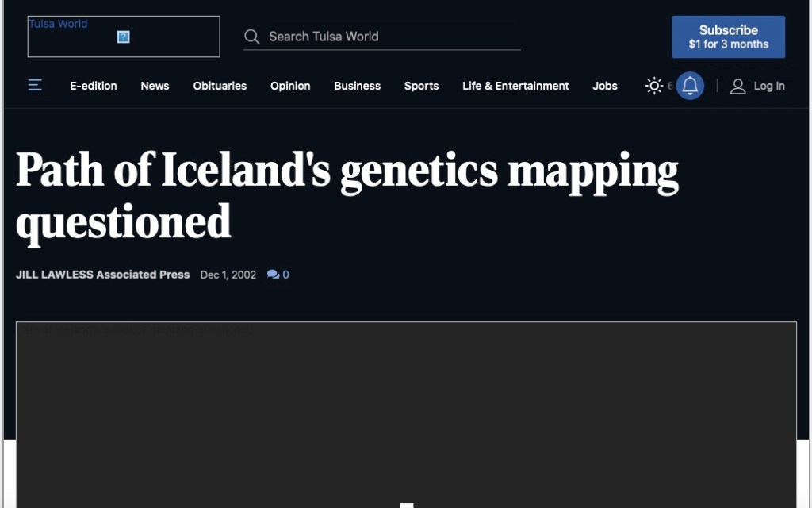
Task: Open Life & Entertainment section
Action: click(x=515, y=86)
